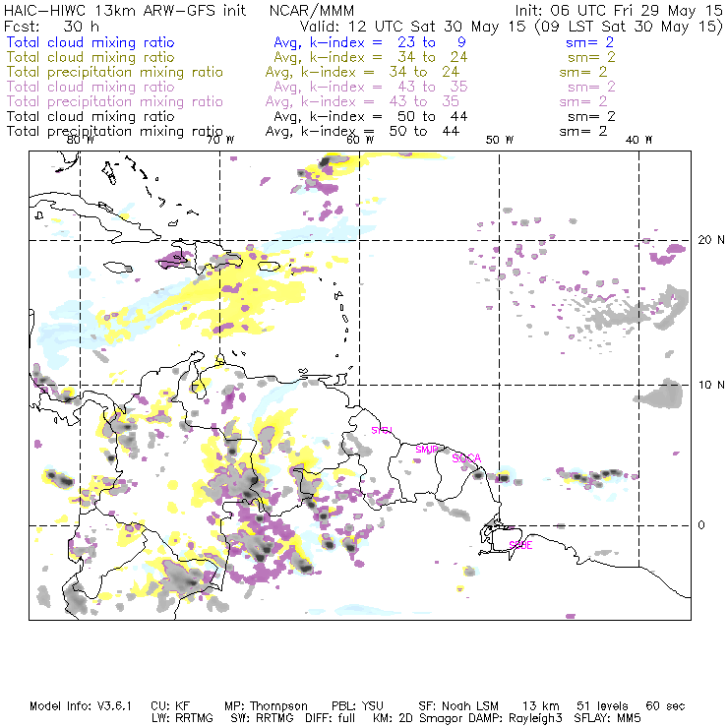Click the blue "Total cloud mixing ratio" legend label
The height and width of the screenshot is (728, 728).
pyautogui.click(x=91, y=42)
